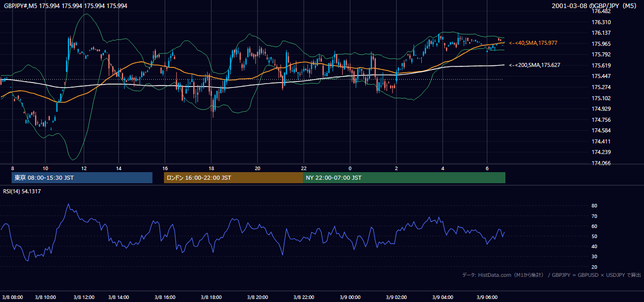The image size is (644, 302).
Task: Click hour label 22 under price chart
Action: tap(304, 168)
